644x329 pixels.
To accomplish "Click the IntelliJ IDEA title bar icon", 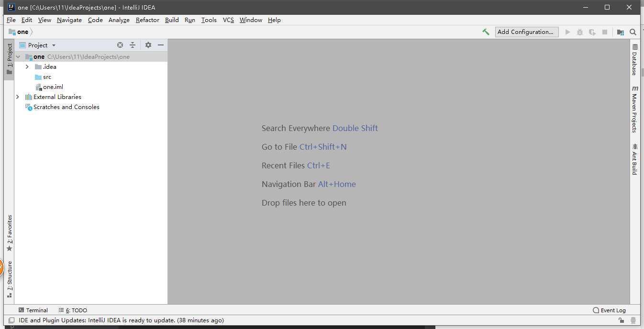I will (11, 7).
